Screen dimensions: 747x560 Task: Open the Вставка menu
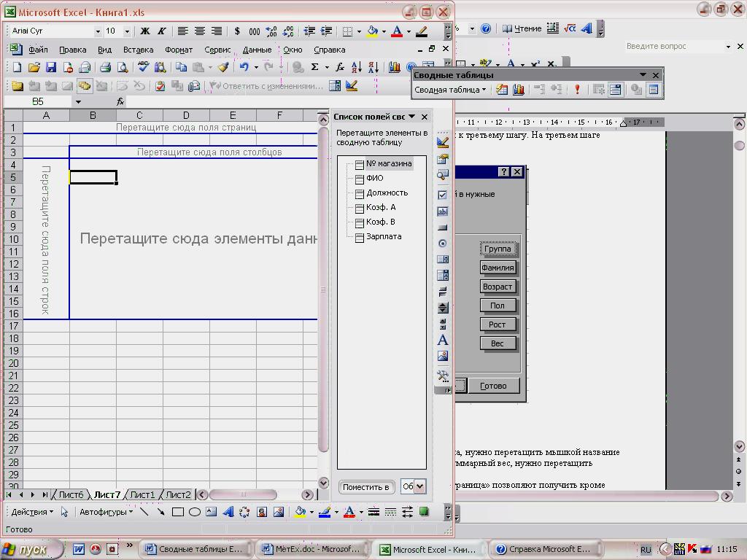(138, 50)
